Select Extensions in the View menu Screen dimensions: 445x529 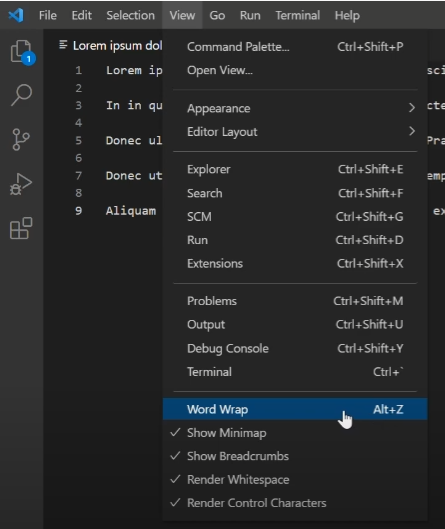[x=295, y=263]
